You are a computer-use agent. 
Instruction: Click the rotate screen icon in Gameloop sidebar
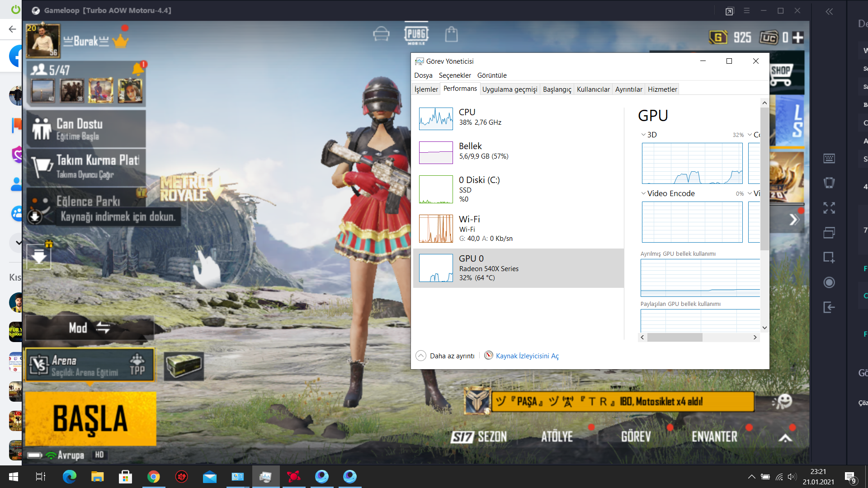(x=829, y=183)
